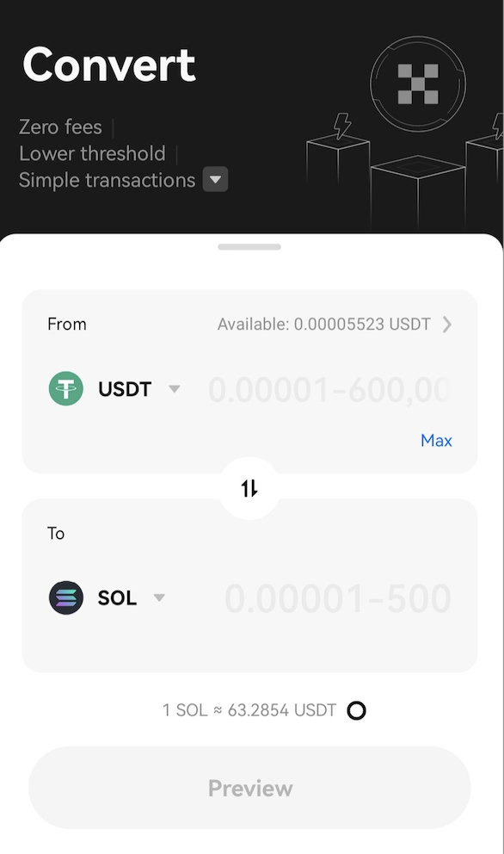Tap the OKX logo coin illustration
Viewport: 504px width, 854px height.
click(418, 84)
